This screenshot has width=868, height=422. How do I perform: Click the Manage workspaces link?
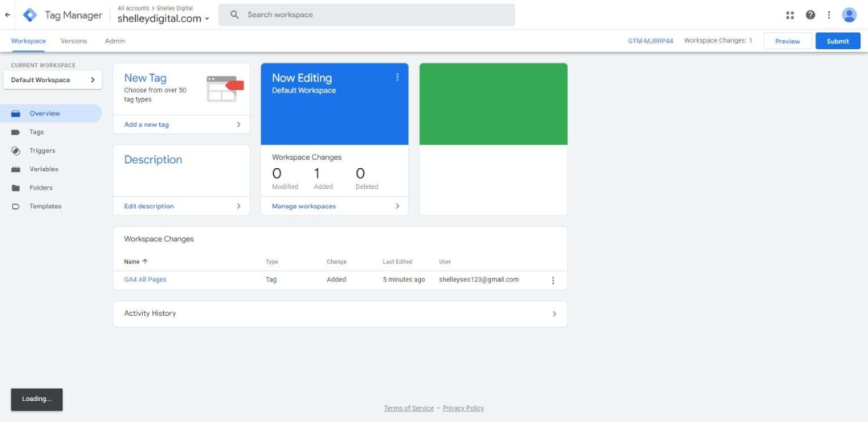[x=304, y=206]
